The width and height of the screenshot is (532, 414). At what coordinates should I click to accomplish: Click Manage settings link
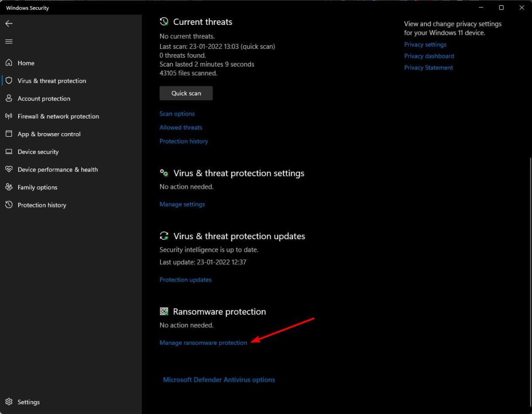click(x=182, y=204)
